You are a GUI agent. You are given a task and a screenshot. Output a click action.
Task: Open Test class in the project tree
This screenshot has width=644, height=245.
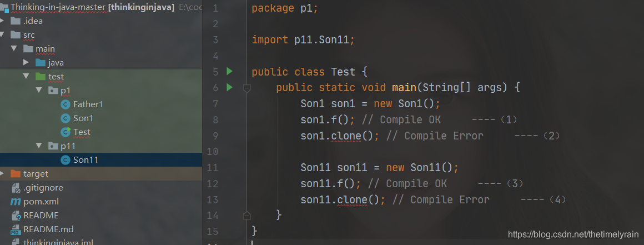[x=82, y=132]
